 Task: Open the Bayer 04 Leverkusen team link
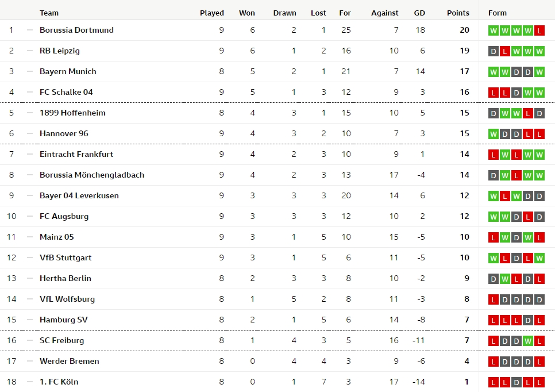pyautogui.click(x=79, y=195)
